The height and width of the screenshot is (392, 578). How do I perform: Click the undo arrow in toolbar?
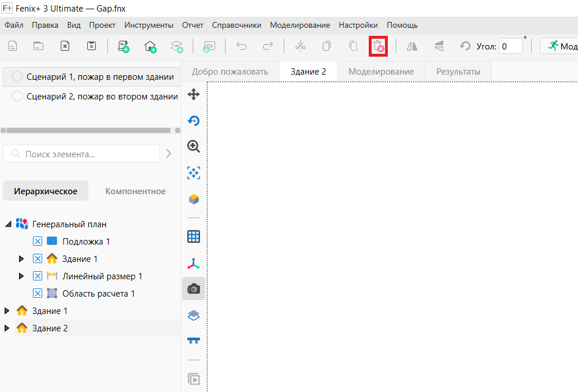coord(242,46)
